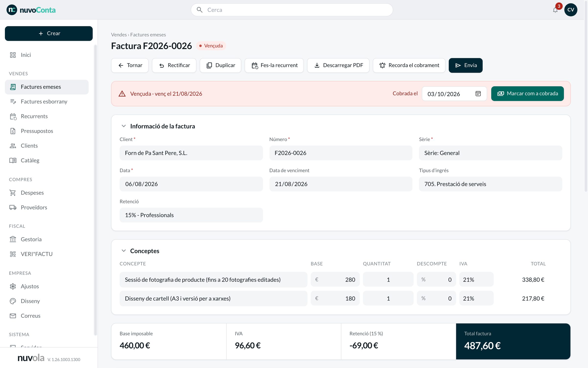Open the Retenció 15% Professionals dropdown
588x368 pixels.
pos(191,215)
